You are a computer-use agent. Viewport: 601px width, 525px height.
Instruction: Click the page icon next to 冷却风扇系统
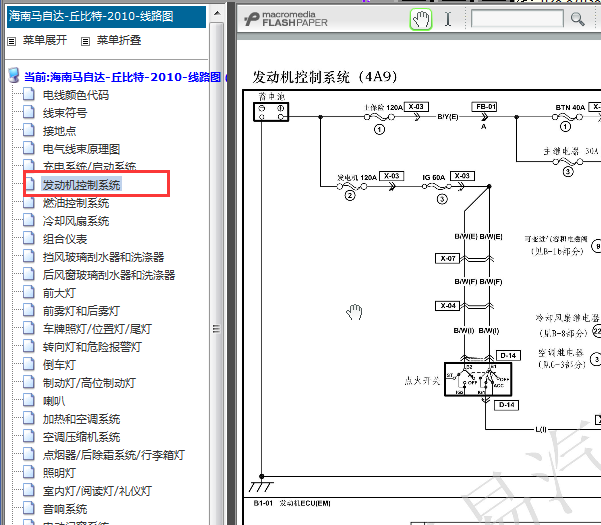tap(29, 220)
